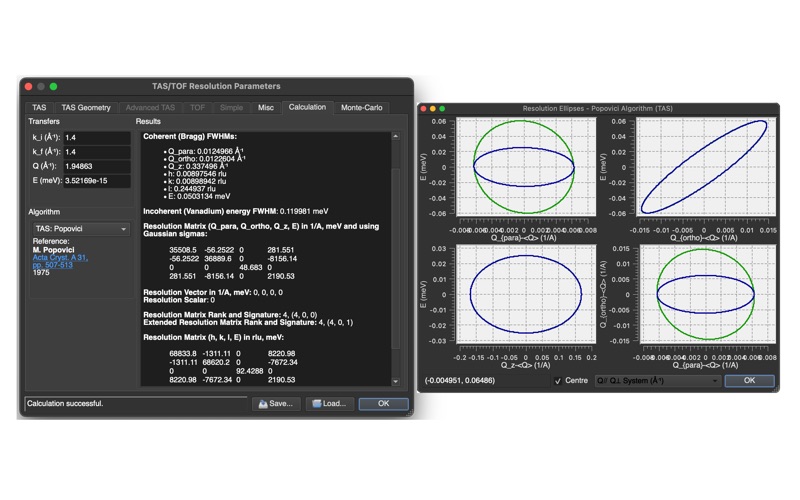Click the E (meV) value field

pyautogui.click(x=97, y=180)
